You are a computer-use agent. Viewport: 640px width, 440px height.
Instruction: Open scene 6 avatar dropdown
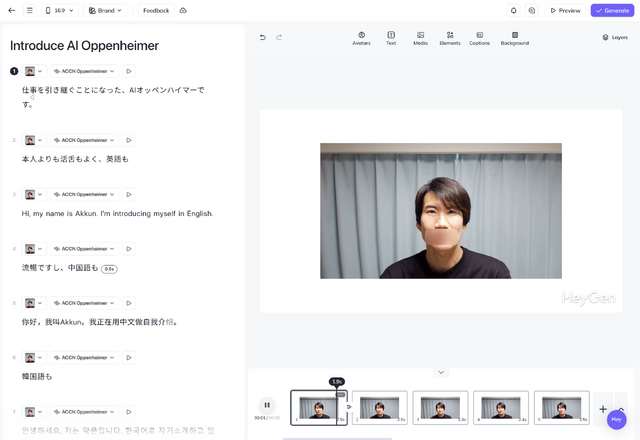[34, 358]
